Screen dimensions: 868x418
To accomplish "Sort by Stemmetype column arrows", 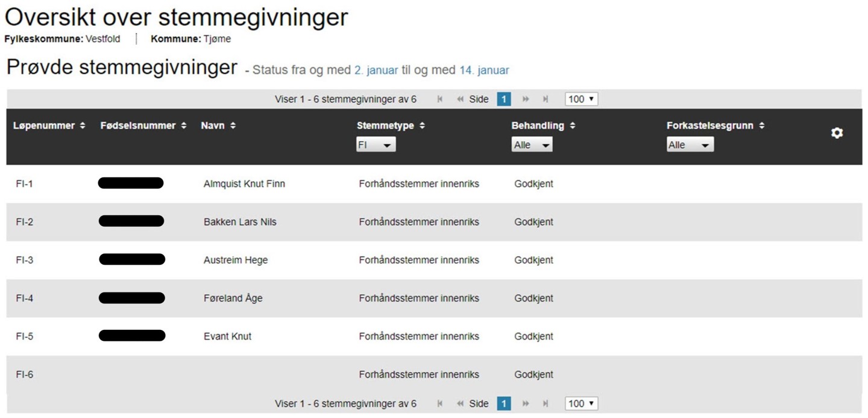I will (x=423, y=126).
